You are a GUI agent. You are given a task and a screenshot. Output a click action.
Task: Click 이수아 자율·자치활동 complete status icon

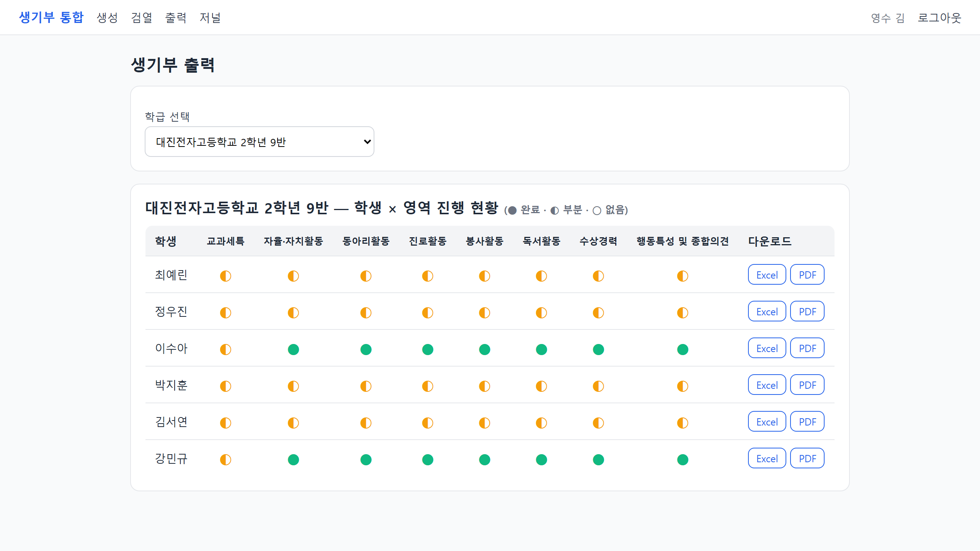tap(293, 349)
